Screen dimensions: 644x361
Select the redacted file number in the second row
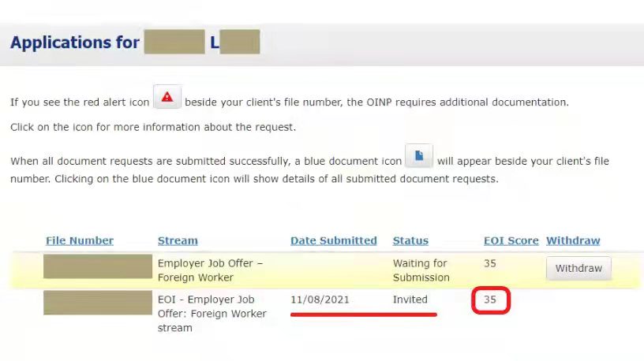tap(98, 303)
